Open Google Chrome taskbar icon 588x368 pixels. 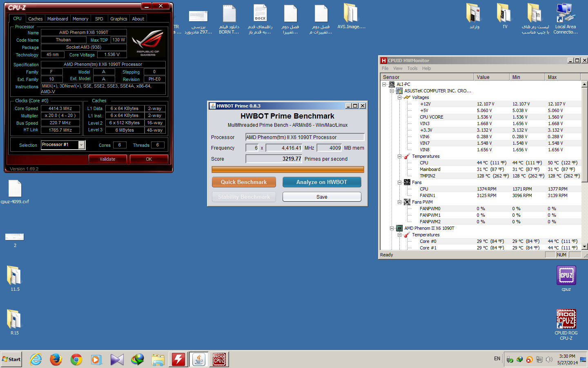click(x=76, y=359)
